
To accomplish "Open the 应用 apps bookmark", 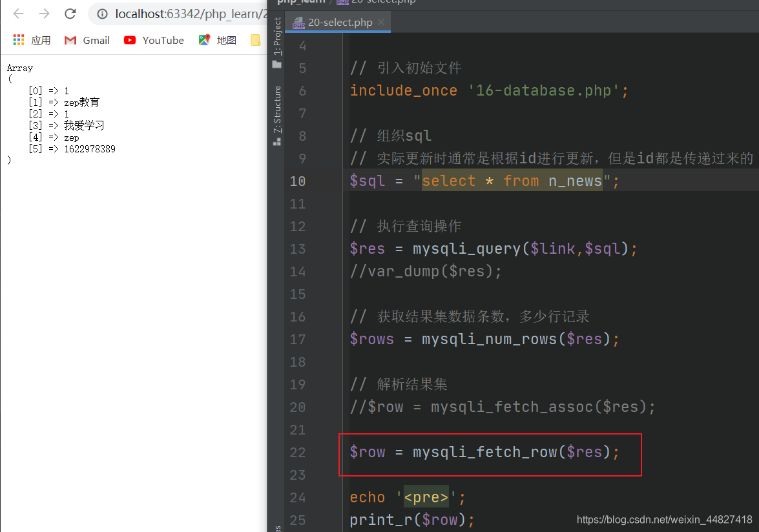I will pos(32,40).
